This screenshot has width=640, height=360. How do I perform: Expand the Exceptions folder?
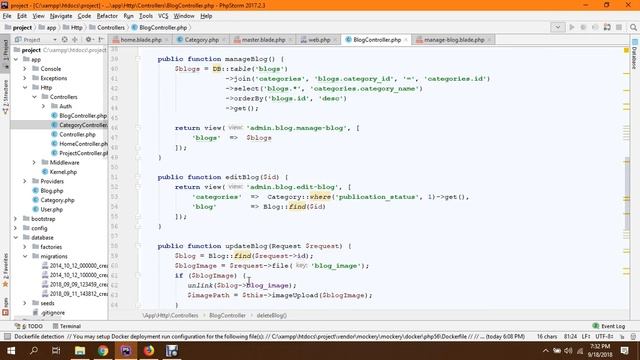point(25,78)
